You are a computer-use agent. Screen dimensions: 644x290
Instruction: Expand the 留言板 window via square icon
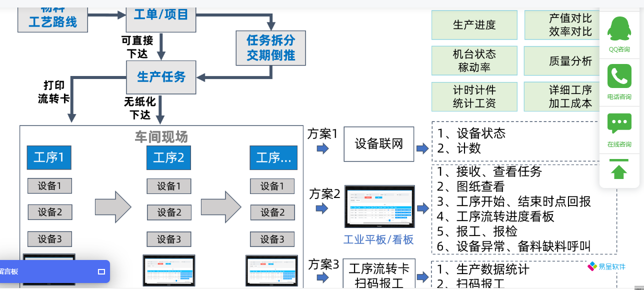tap(101, 271)
